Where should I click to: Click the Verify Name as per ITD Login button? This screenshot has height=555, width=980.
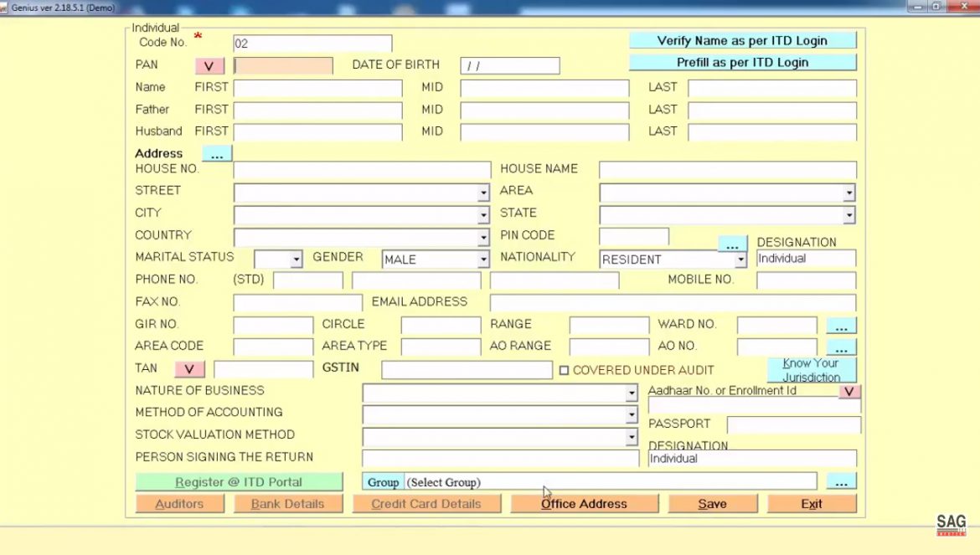pos(742,40)
